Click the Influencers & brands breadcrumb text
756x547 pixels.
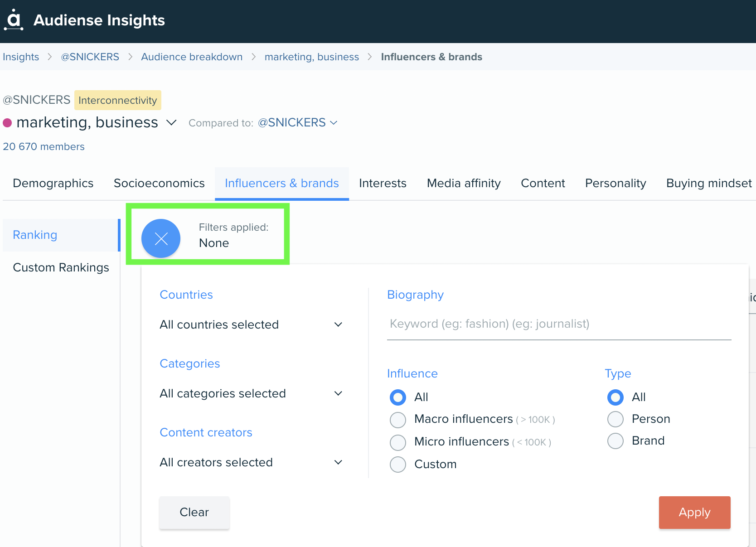[x=431, y=57]
